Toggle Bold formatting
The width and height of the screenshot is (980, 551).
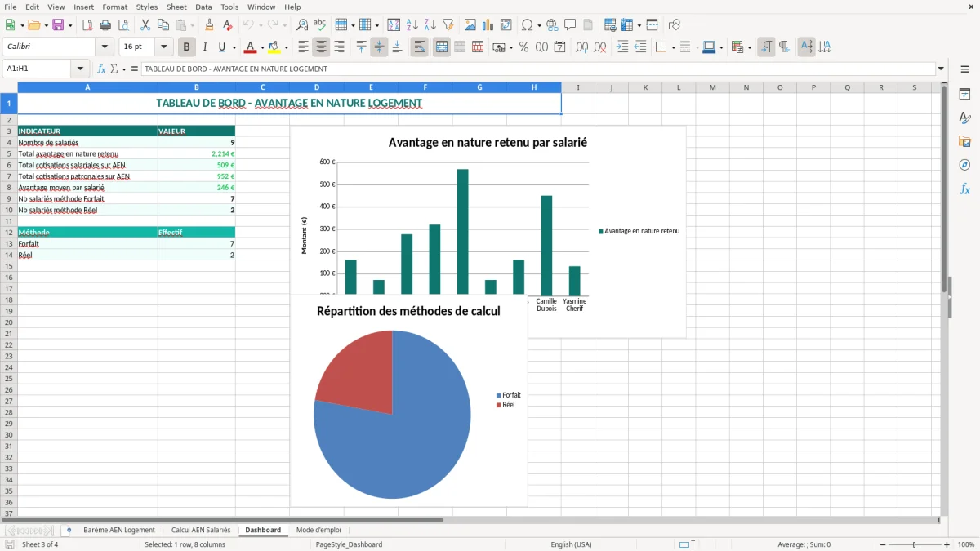click(x=187, y=47)
